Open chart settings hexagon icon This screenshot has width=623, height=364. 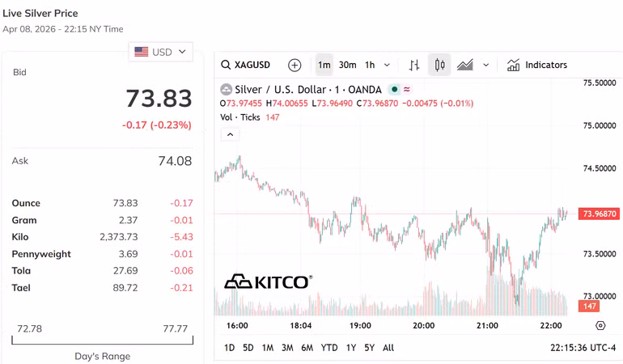click(600, 325)
